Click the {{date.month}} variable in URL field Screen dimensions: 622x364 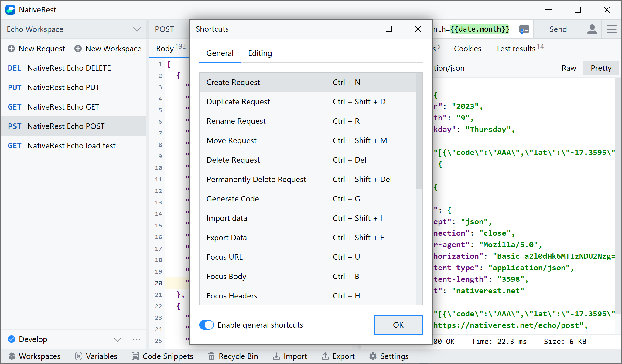click(x=480, y=29)
